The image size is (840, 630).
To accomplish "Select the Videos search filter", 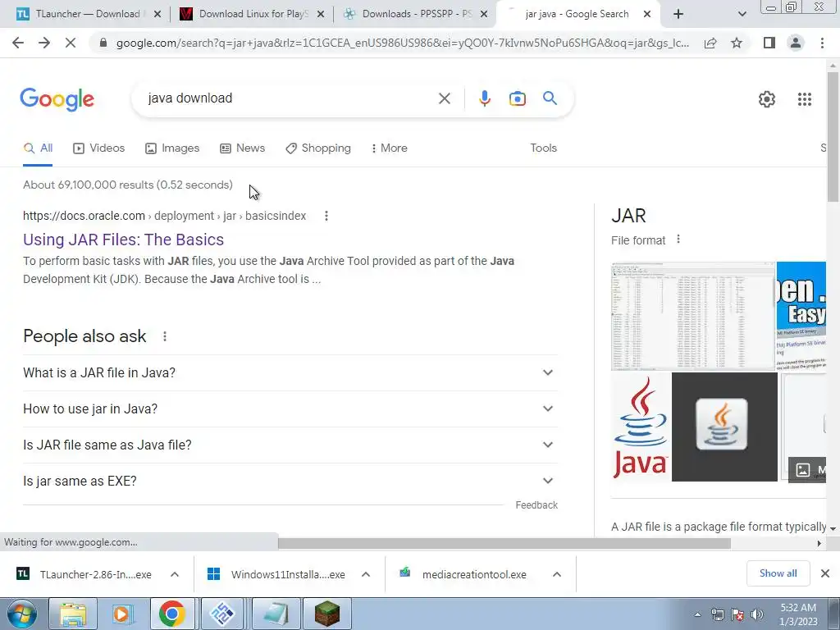I will 98,148.
